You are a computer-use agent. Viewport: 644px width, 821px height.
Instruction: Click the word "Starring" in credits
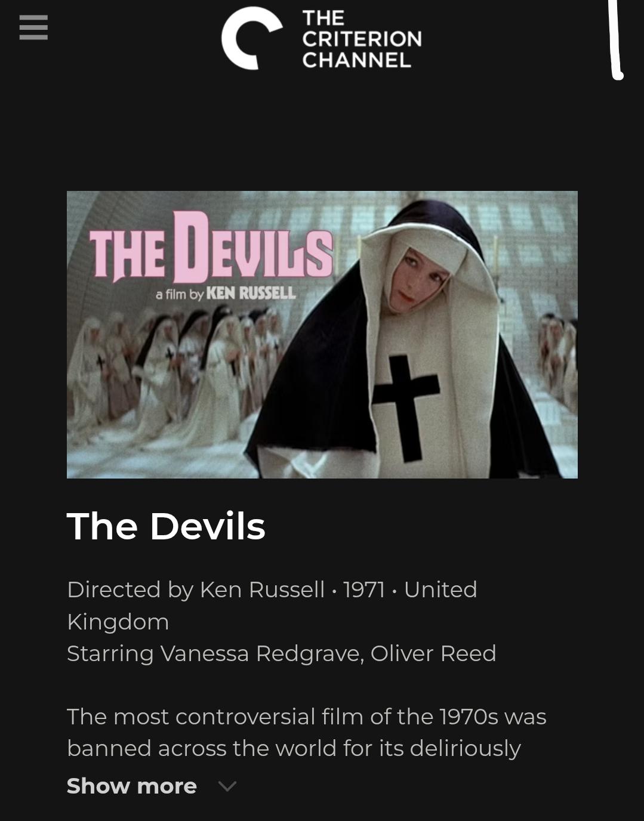click(x=110, y=654)
